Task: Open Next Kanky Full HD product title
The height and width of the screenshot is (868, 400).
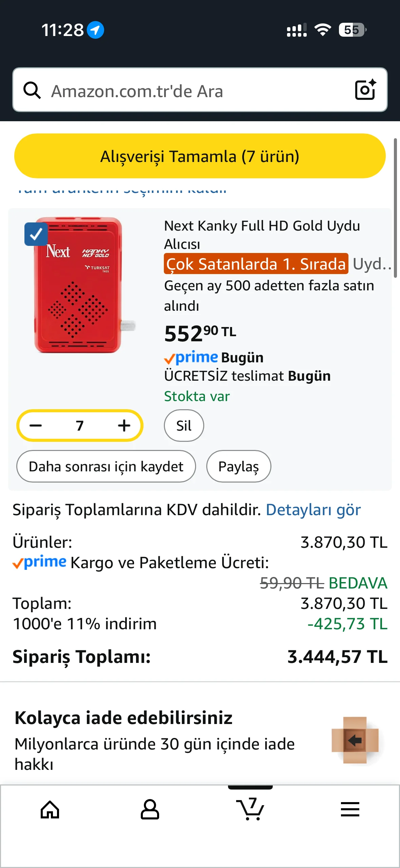Action: pyautogui.click(x=262, y=234)
